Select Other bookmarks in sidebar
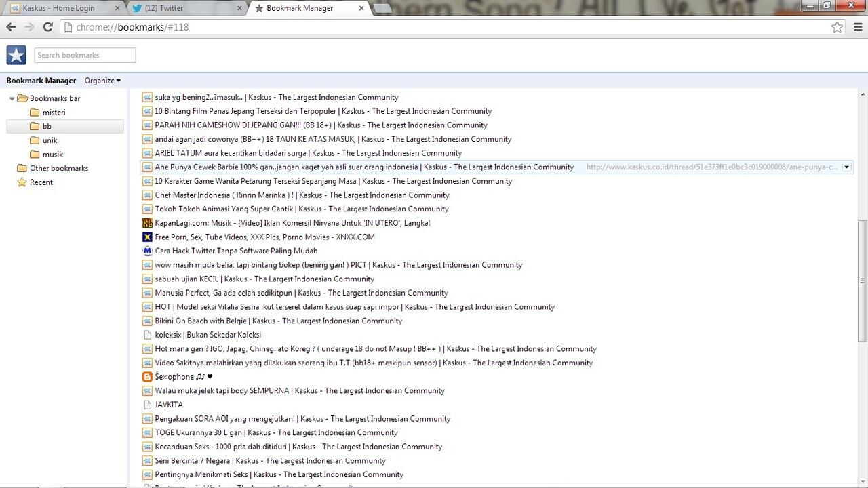Screen dimensions: 868x488 point(59,168)
